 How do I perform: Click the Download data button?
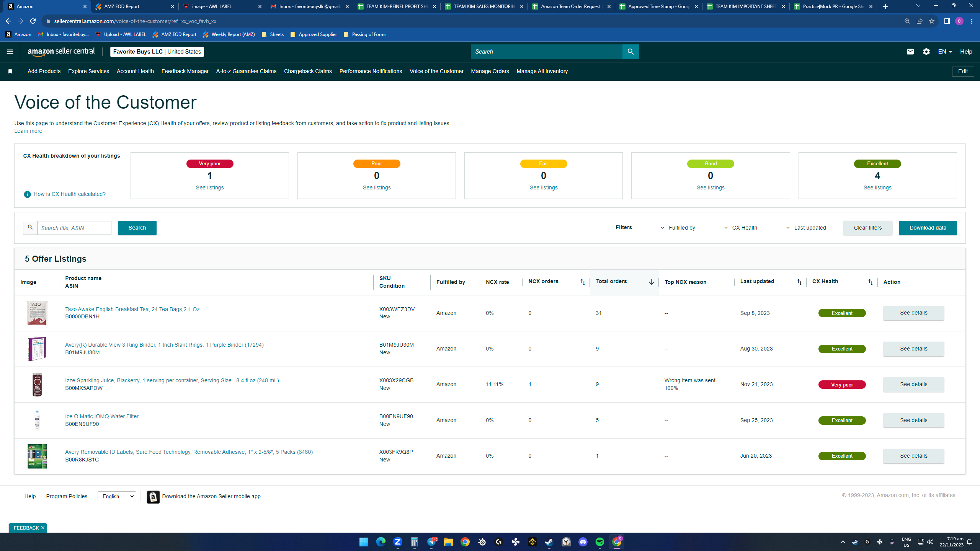[x=928, y=228]
